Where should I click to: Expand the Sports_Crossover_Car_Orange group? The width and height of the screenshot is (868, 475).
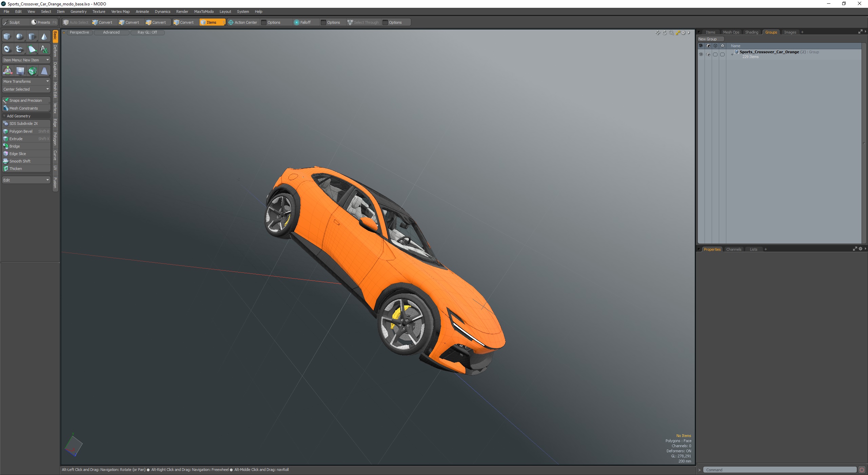click(x=732, y=54)
